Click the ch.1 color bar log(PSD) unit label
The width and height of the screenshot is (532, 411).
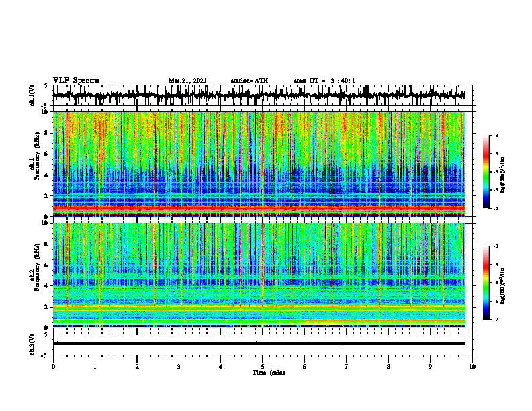point(503,175)
